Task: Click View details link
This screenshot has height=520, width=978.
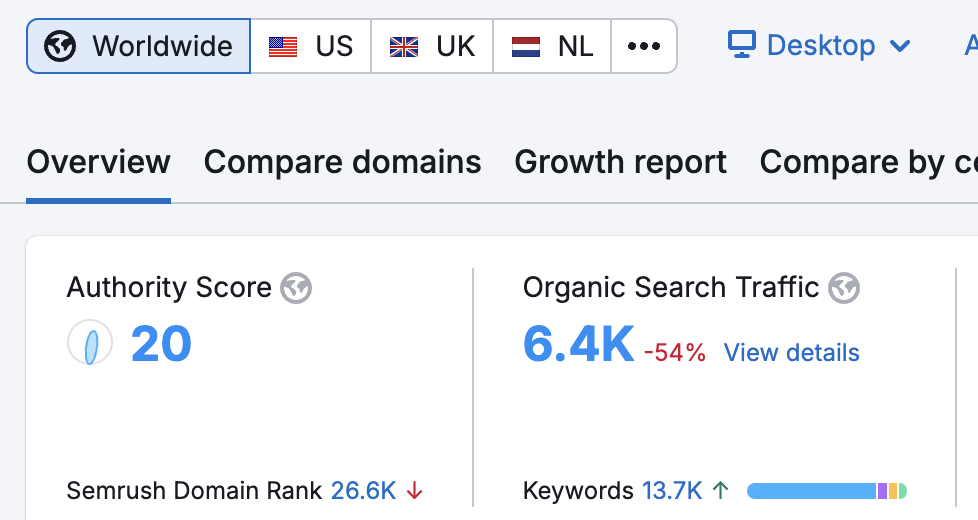Action: pos(792,353)
